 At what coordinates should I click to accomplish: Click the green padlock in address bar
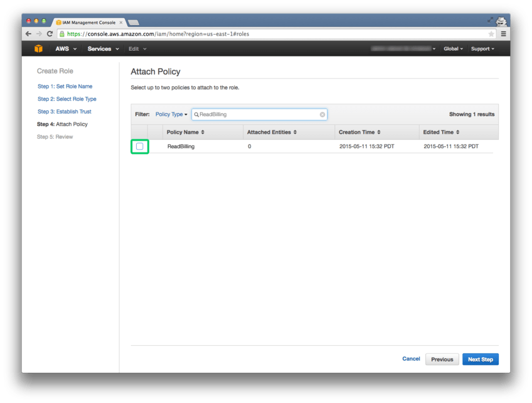click(61, 34)
